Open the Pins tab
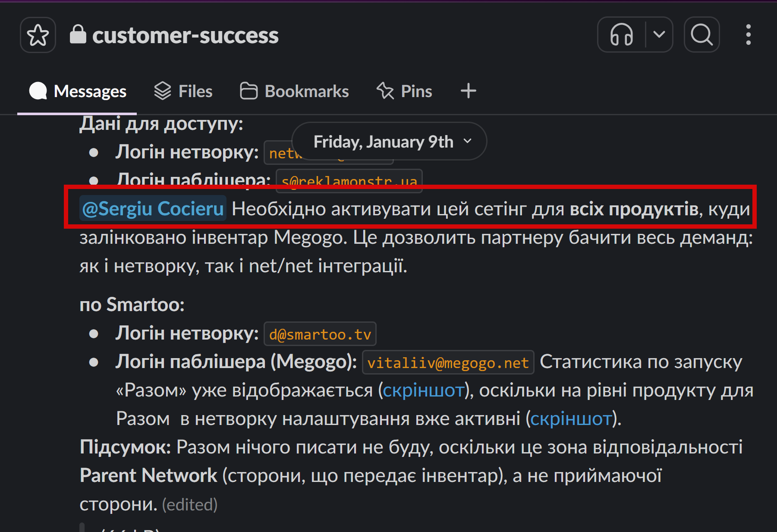The width and height of the screenshot is (777, 532). pos(404,91)
